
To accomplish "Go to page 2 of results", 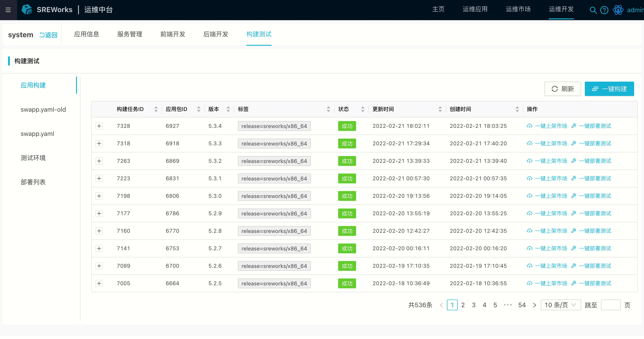I will click(x=463, y=305).
